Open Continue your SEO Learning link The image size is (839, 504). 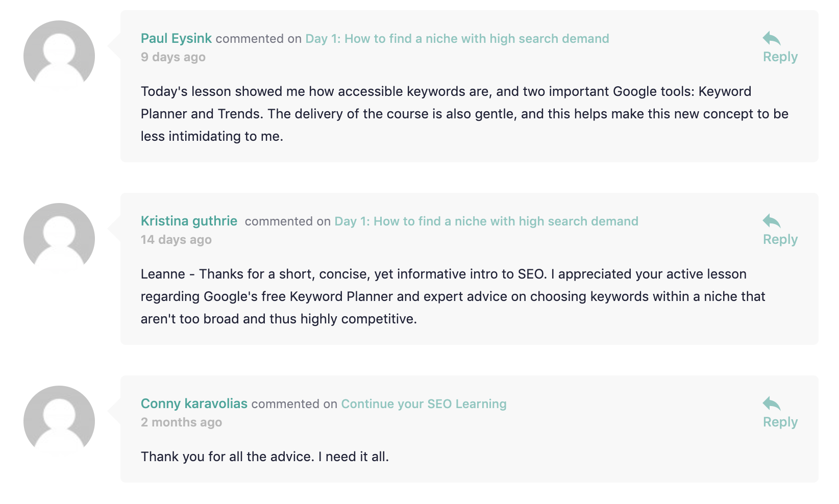click(x=424, y=404)
